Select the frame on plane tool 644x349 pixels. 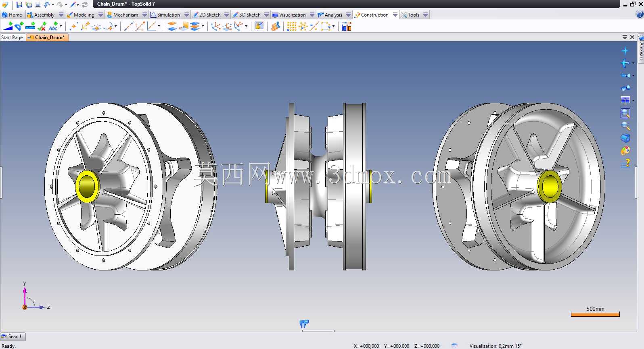point(227,27)
